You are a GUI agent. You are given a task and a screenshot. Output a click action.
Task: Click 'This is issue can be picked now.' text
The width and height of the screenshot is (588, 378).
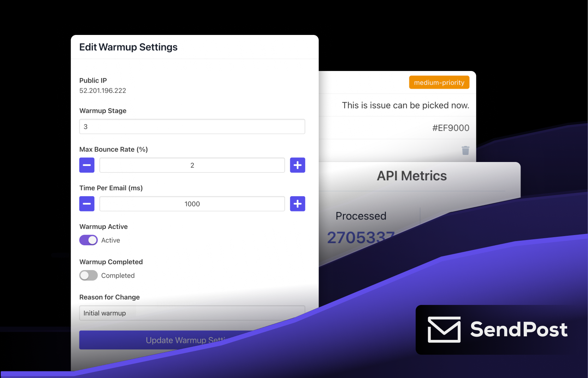click(405, 105)
